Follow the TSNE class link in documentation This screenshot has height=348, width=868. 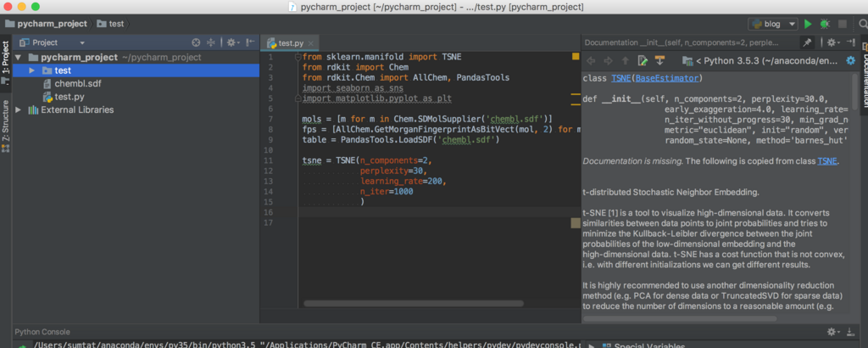(621, 78)
